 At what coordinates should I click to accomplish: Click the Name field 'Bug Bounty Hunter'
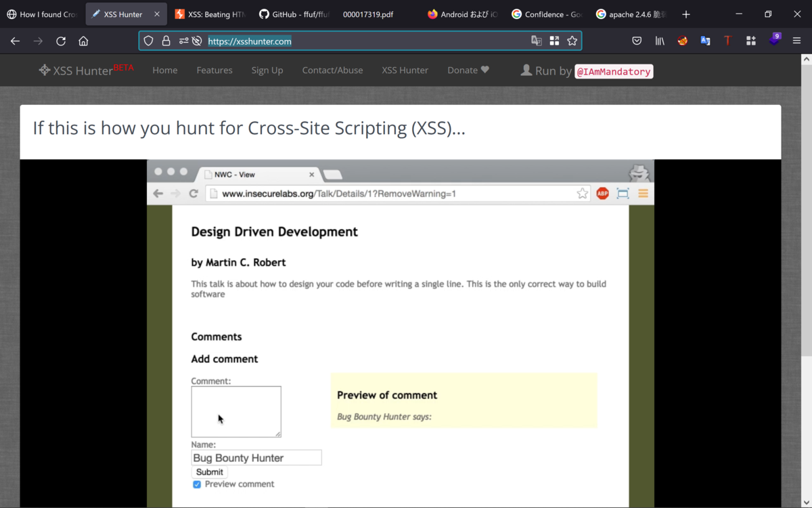[x=256, y=458]
